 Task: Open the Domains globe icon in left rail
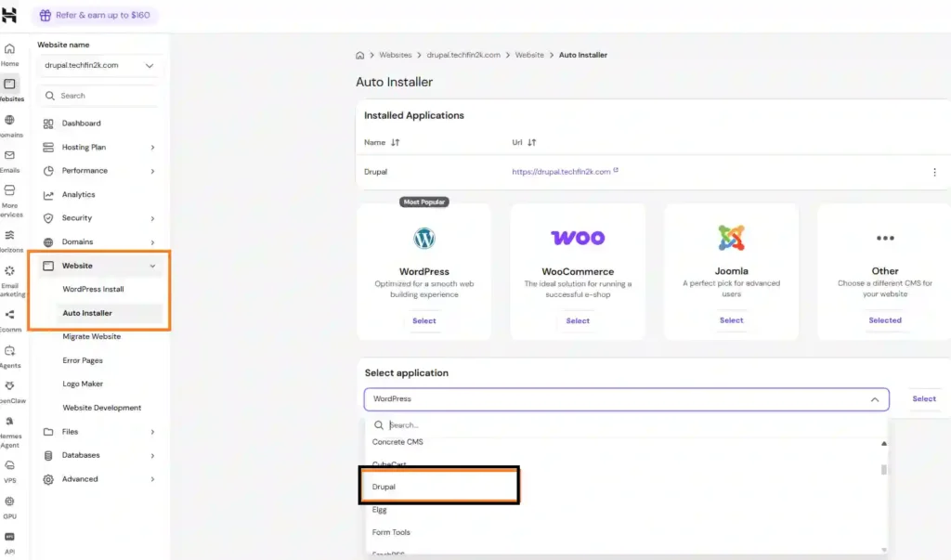click(9, 120)
